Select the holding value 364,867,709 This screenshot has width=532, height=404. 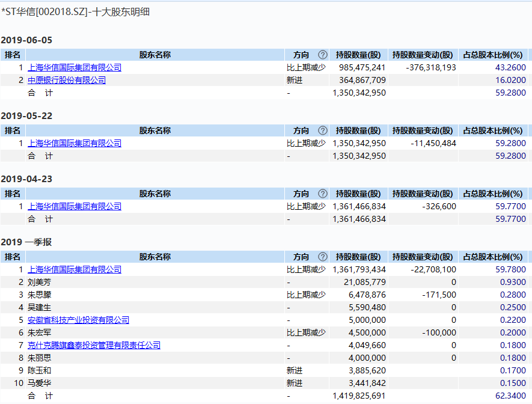click(362, 80)
